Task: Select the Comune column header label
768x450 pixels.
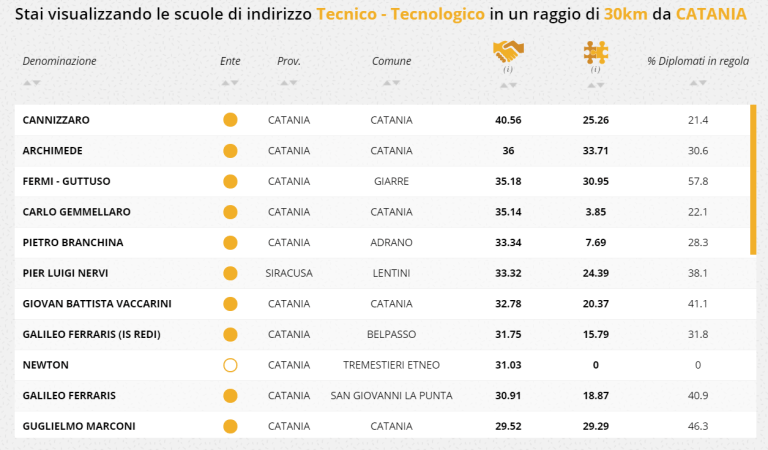Action: [x=391, y=61]
